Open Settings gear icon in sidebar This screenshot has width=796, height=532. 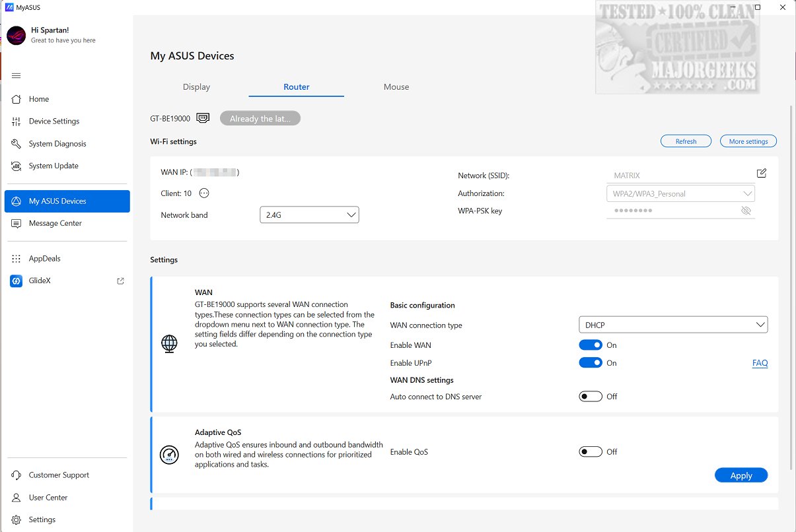[x=17, y=520]
